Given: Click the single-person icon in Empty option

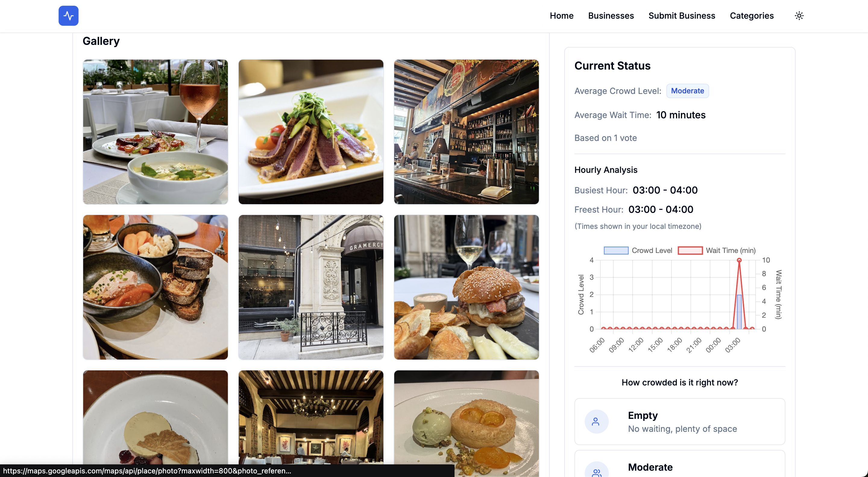Looking at the screenshot, I should (x=596, y=422).
